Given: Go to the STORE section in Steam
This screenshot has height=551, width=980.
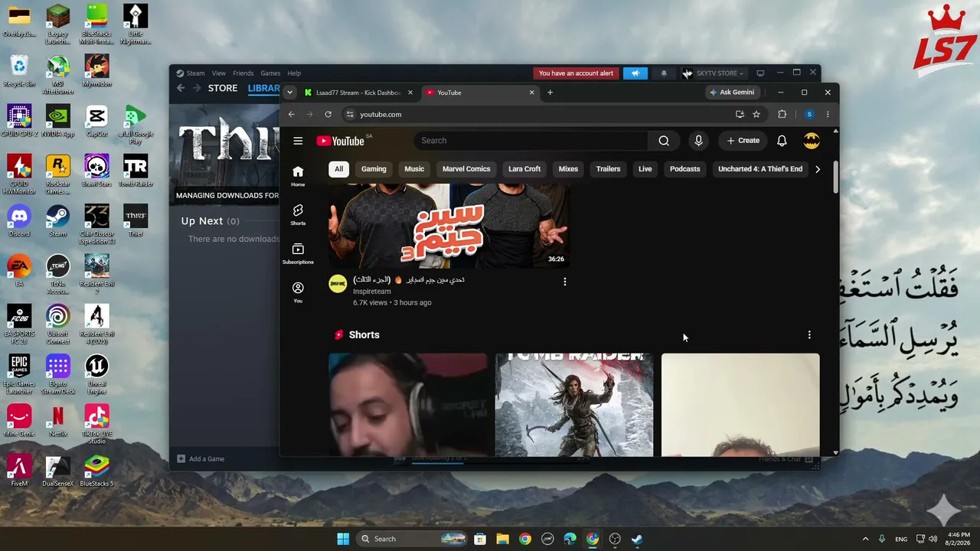Looking at the screenshot, I should (x=223, y=88).
